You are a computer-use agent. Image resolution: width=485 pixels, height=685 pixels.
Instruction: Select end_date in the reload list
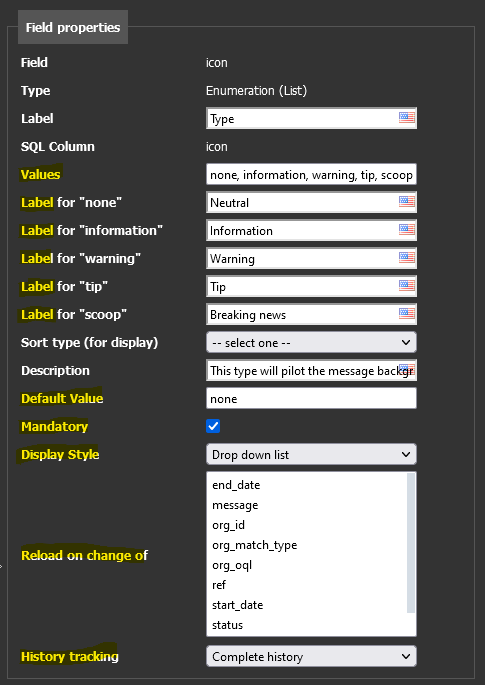(236, 485)
